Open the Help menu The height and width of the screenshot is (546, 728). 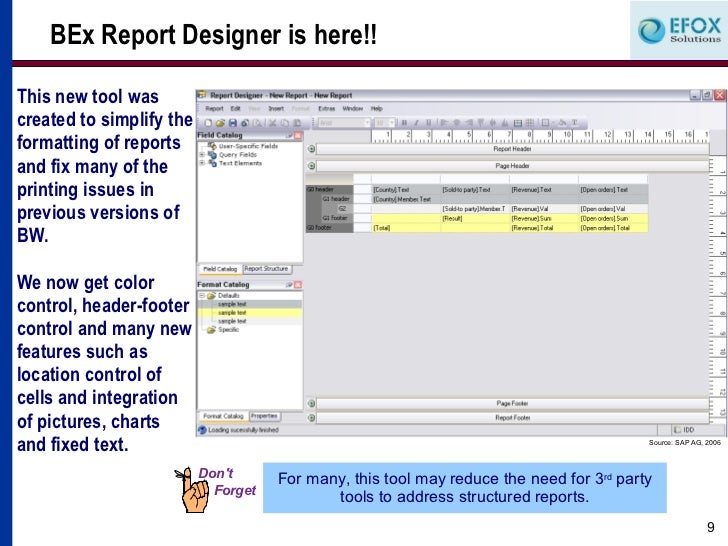(x=377, y=108)
